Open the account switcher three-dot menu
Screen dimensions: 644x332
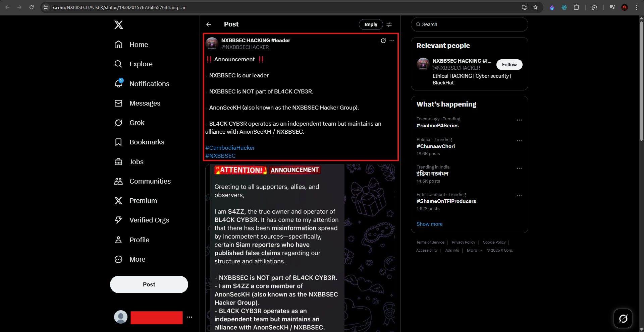click(x=190, y=317)
